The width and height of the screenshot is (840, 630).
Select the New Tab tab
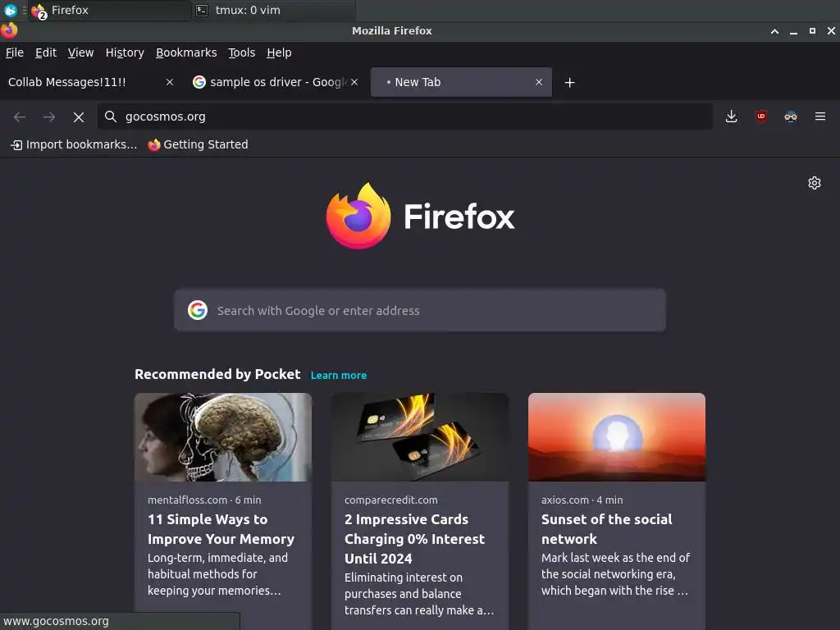[x=461, y=82]
